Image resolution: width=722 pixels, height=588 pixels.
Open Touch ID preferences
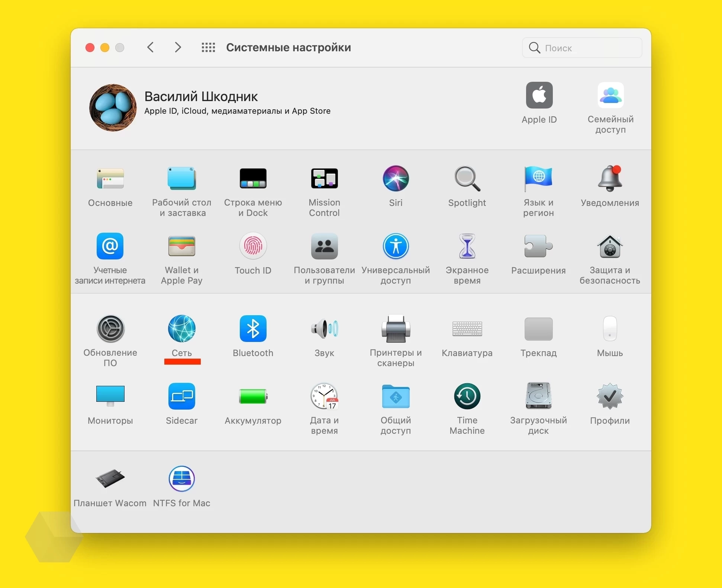click(x=253, y=246)
